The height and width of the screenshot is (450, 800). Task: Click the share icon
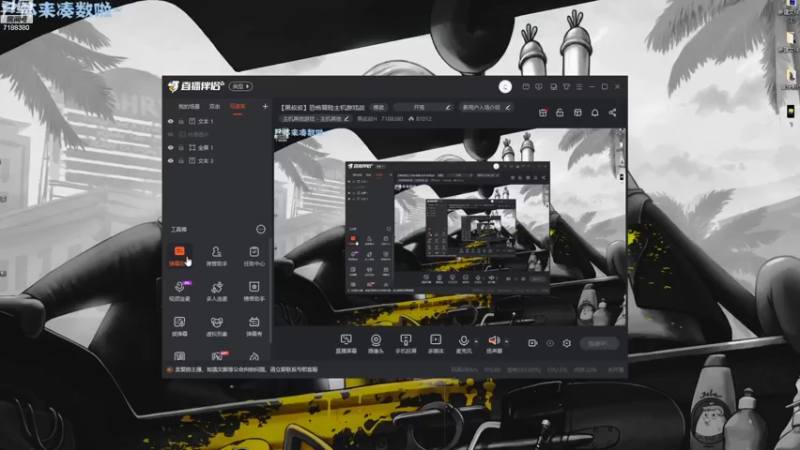612,112
